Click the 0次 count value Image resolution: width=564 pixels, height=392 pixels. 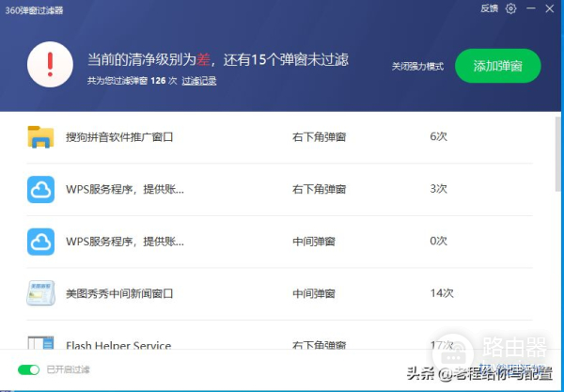coord(438,241)
